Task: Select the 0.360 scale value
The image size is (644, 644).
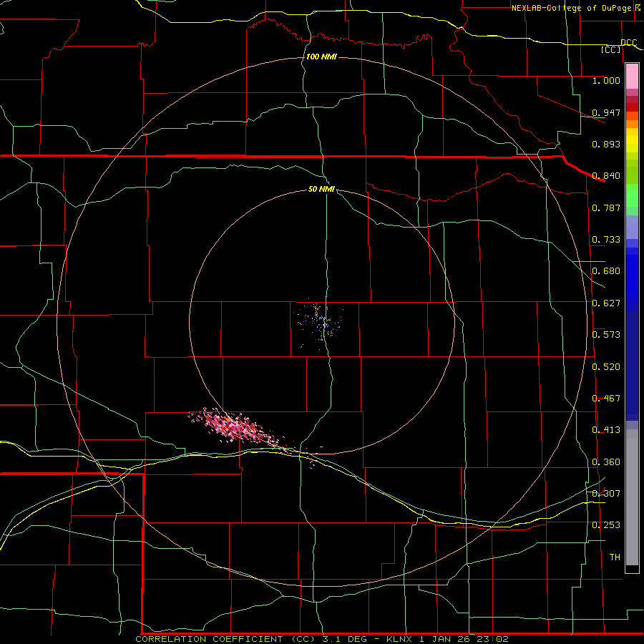Action: [606, 462]
